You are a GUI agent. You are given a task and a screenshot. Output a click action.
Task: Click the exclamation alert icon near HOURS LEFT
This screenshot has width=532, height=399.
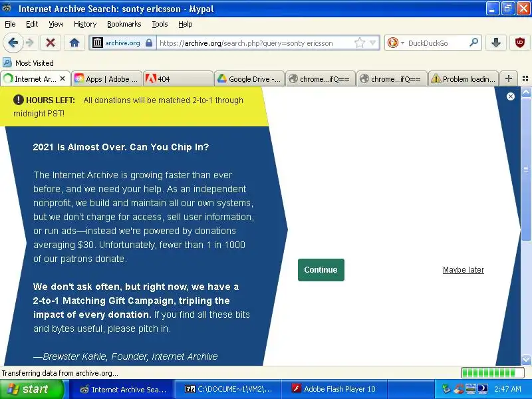coord(19,100)
